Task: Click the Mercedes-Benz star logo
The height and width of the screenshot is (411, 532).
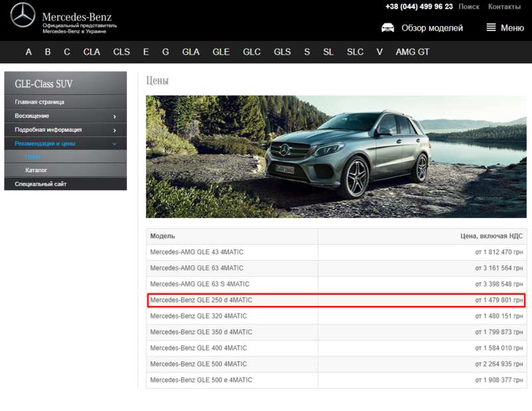Action: pos(23,15)
